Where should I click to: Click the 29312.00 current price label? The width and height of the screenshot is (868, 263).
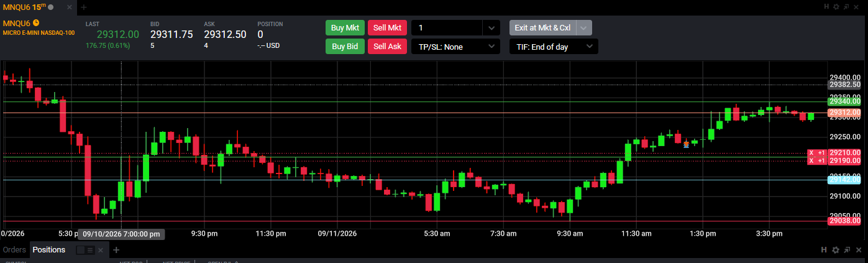(x=844, y=113)
